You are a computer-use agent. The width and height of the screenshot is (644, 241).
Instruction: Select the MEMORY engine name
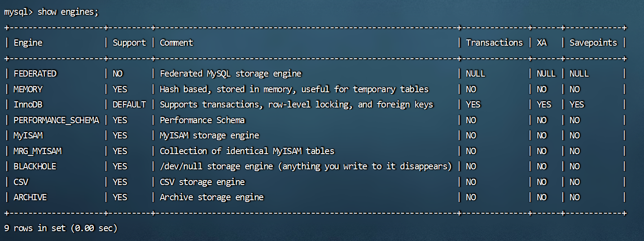tap(28, 89)
